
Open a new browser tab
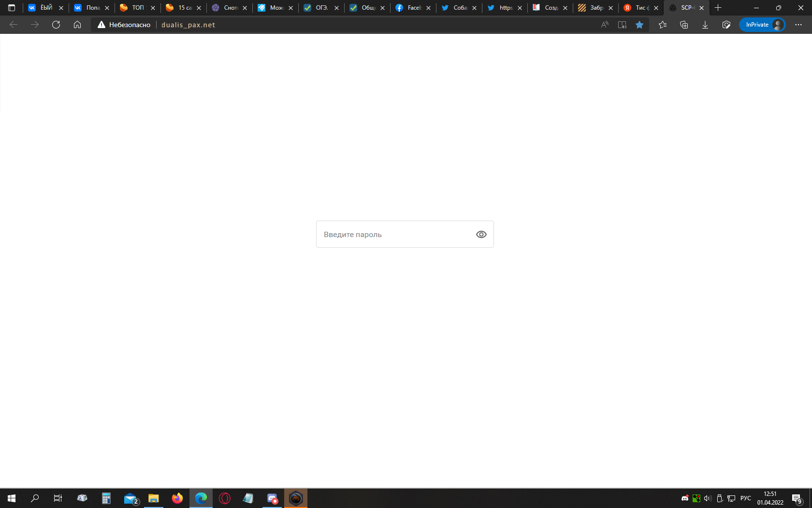tap(718, 8)
